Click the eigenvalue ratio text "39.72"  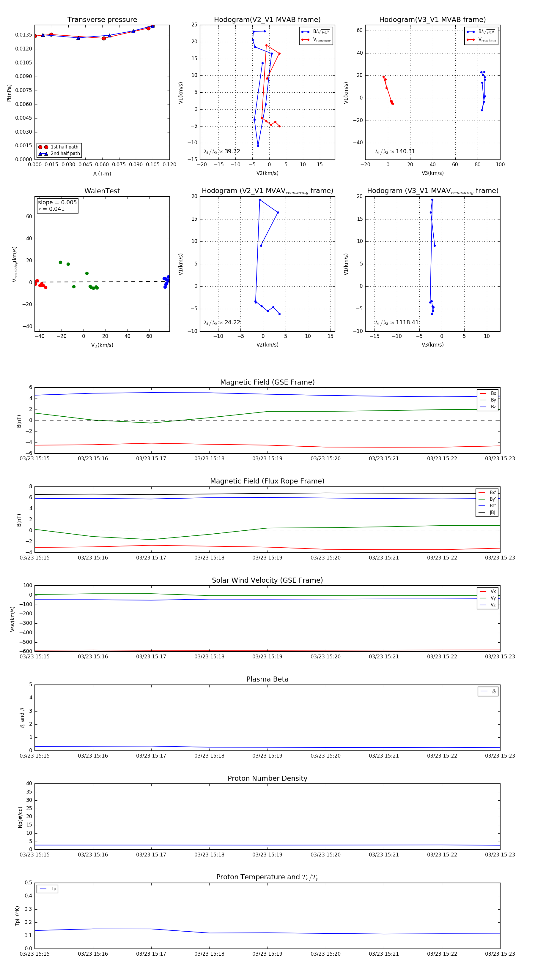point(232,151)
